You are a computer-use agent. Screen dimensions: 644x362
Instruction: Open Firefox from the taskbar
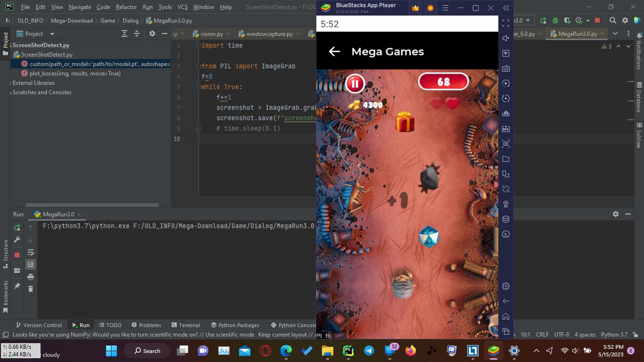click(x=411, y=351)
